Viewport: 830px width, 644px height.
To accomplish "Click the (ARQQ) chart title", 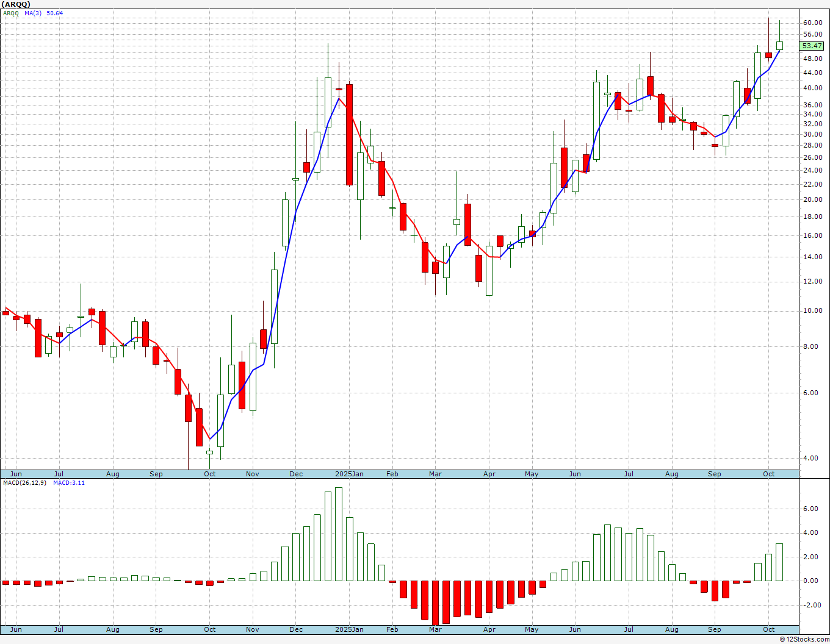I will point(15,4).
